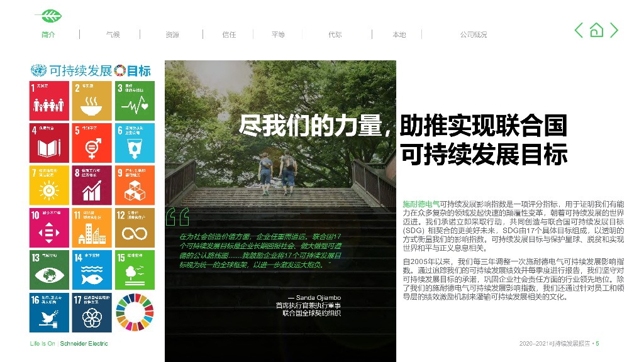This screenshot has height=362, width=644.
Task: Click the 可持续发展目标 heading logo text
Action: [x=100, y=70]
